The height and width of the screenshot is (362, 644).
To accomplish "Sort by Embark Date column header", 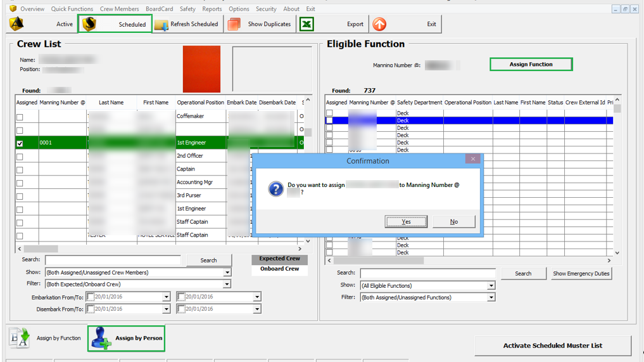I will coord(241,103).
